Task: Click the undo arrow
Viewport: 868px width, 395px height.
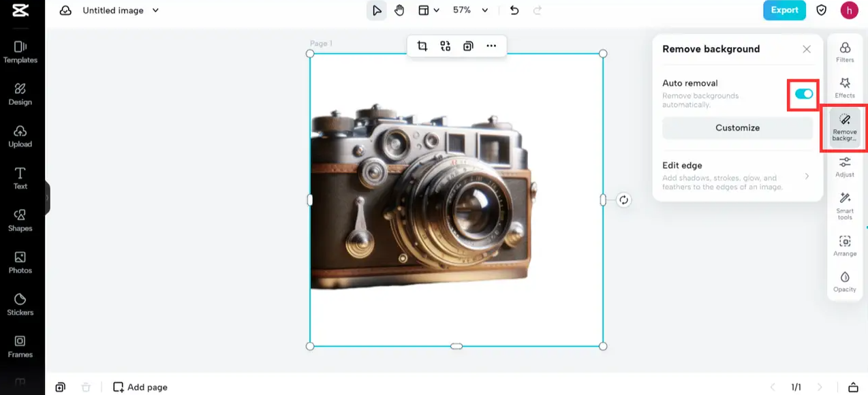Action: (x=514, y=10)
